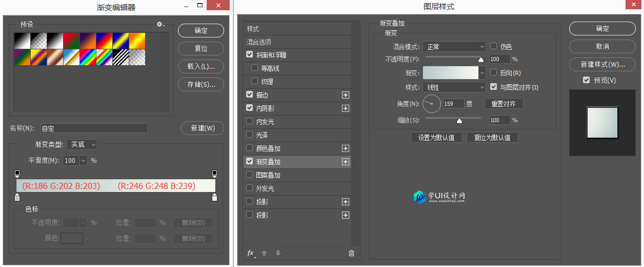This screenshot has height=267, width=644.
Task: Click the plus icon beside 内阴影
Action: [345, 108]
